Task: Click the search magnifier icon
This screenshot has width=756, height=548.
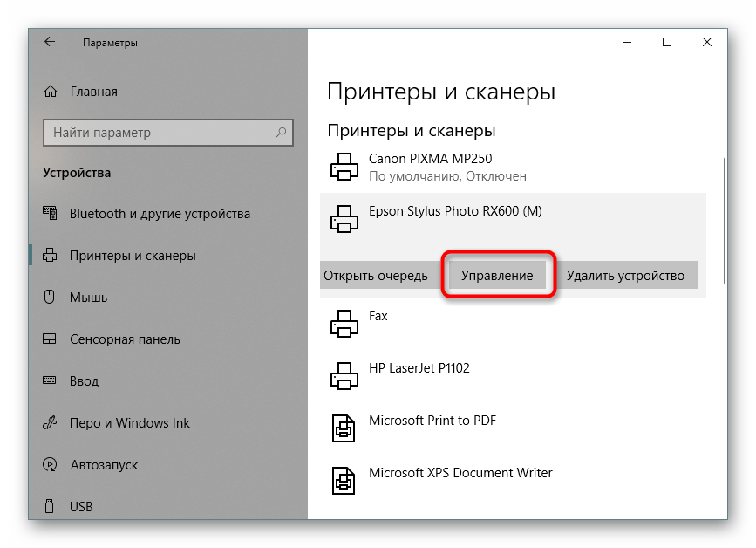Action: (x=282, y=133)
